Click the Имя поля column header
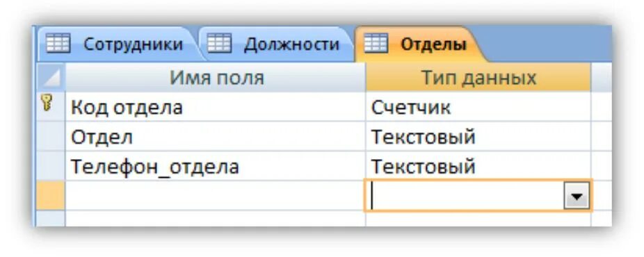Viewport: 644px width, 257px height. (215, 78)
